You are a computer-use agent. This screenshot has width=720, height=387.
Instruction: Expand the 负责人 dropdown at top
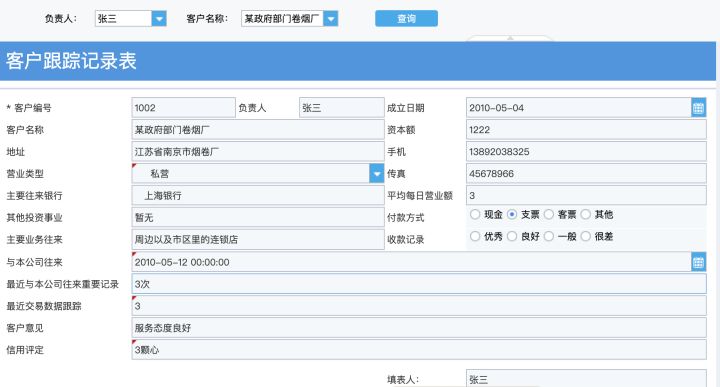[159, 19]
